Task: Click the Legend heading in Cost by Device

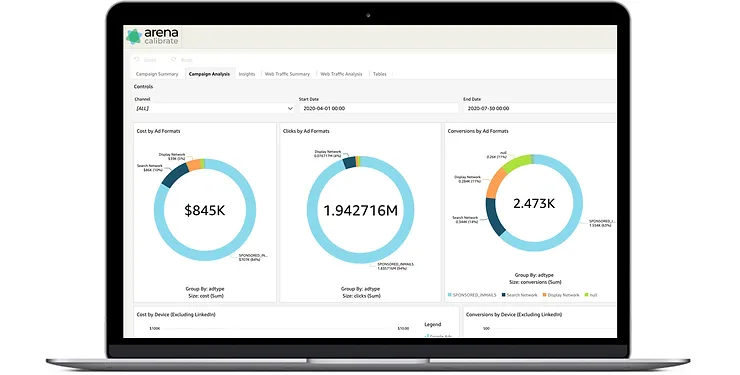Action: pos(432,325)
